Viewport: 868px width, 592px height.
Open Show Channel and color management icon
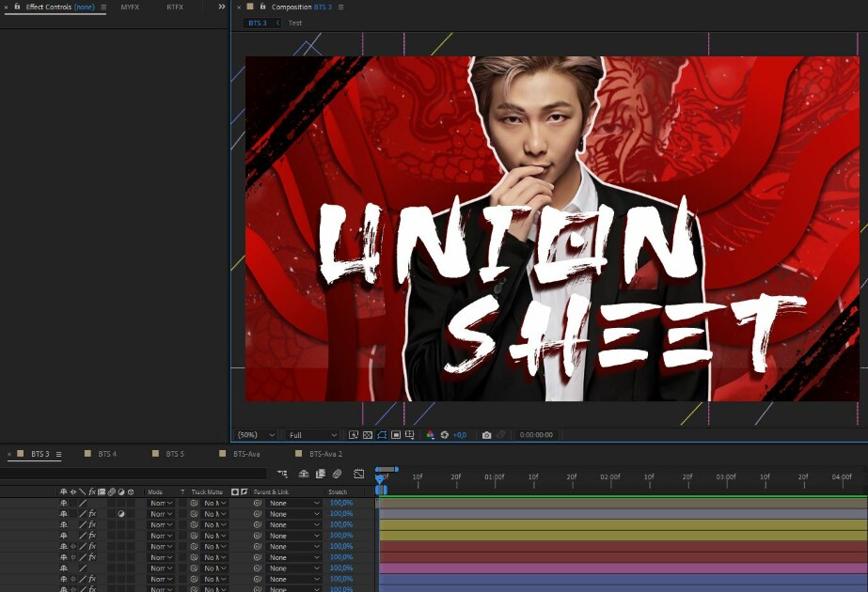[x=430, y=435]
